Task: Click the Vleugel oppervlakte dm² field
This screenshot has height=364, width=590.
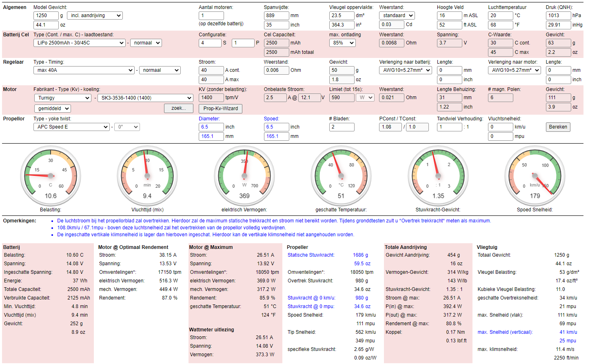Action: click(342, 16)
